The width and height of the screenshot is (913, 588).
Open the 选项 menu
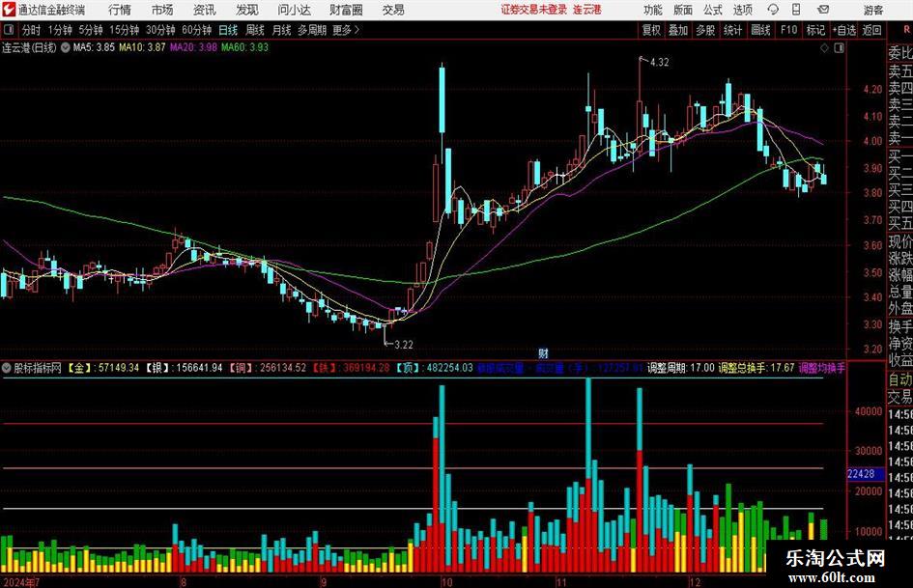point(742,10)
